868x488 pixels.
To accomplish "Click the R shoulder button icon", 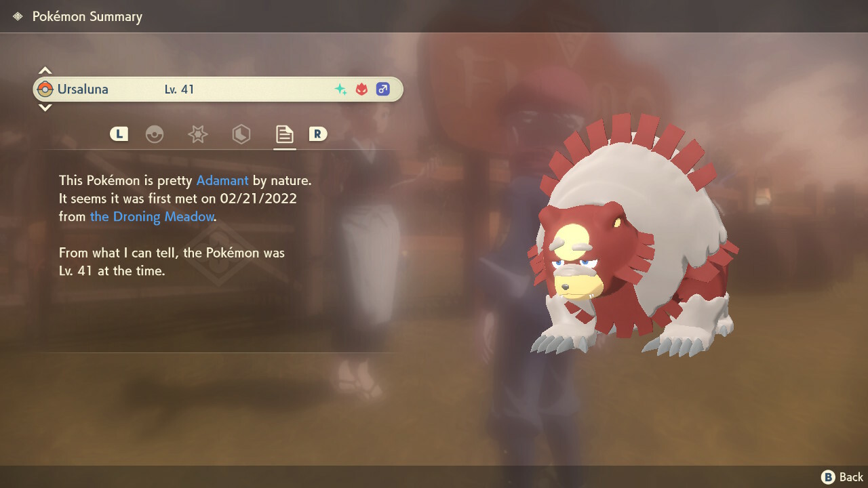I will coord(317,134).
